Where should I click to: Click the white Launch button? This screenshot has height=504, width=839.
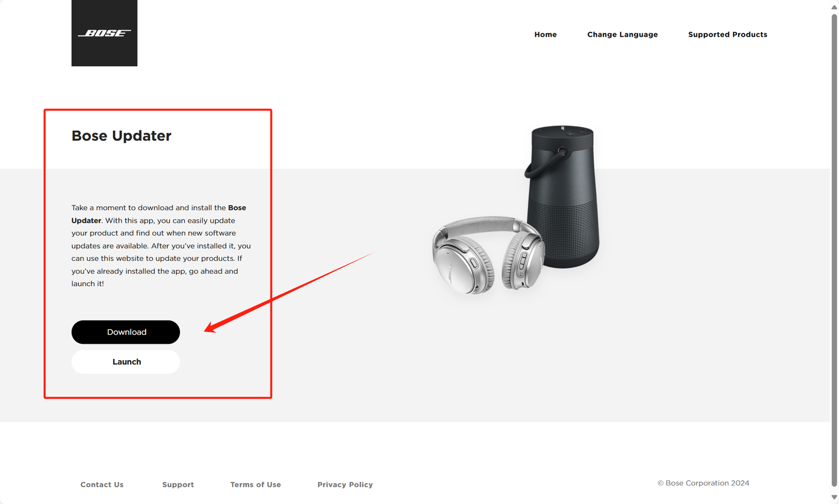(x=126, y=362)
